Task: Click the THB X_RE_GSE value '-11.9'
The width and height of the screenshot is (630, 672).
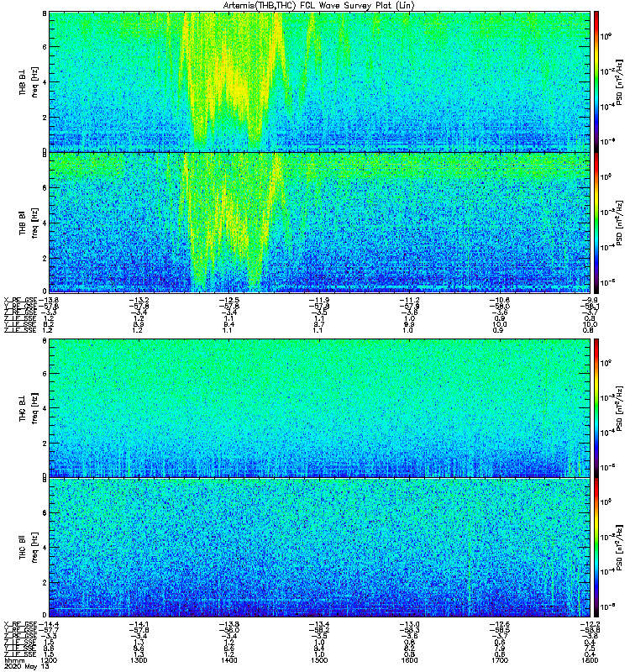Action: click(x=319, y=300)
